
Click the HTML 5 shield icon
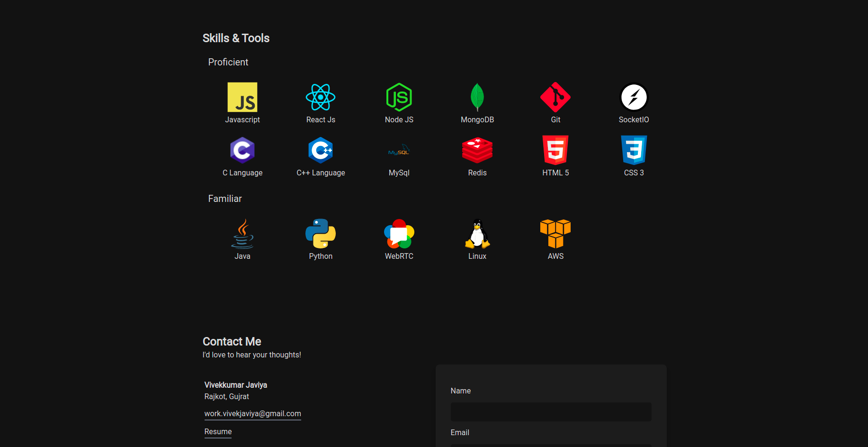click(555, 150)
